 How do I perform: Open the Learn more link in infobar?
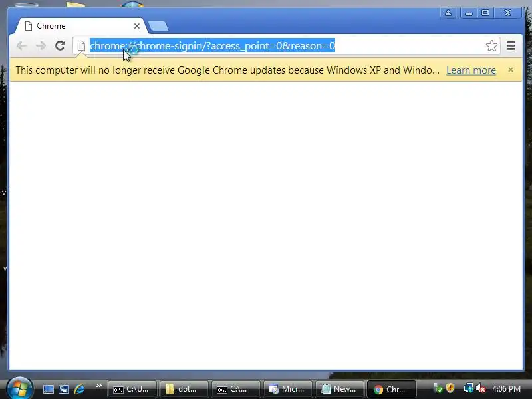471,70
